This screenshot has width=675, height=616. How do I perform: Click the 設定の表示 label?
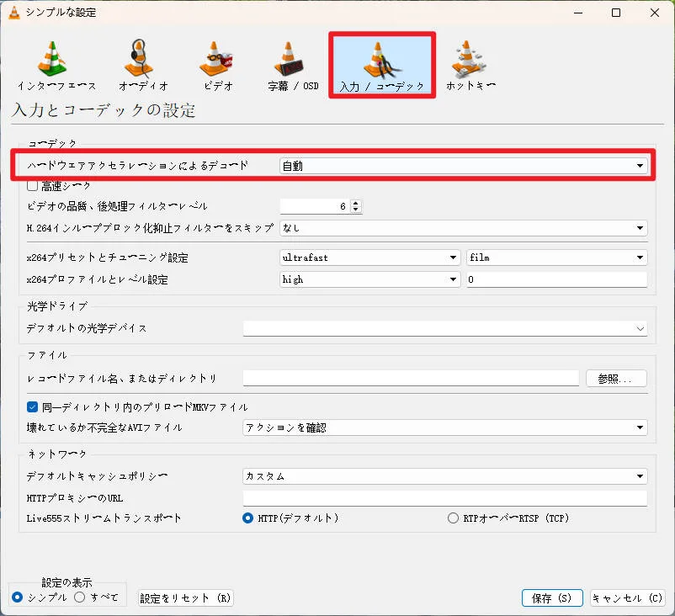pyautogui.click(x=66, y=582)
